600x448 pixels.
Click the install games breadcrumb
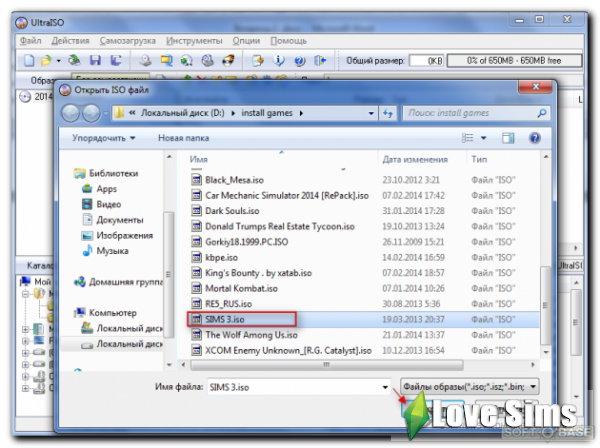tap(267, 113)
